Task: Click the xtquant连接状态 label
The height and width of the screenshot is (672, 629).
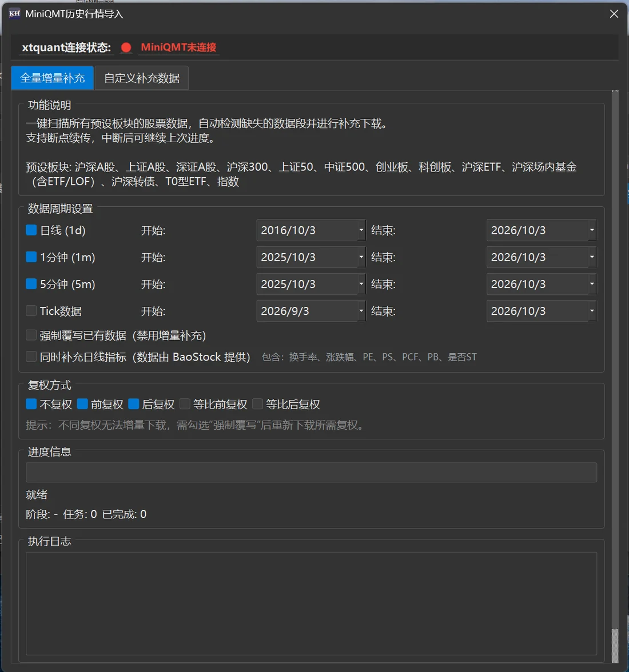Action: point(66,47)
